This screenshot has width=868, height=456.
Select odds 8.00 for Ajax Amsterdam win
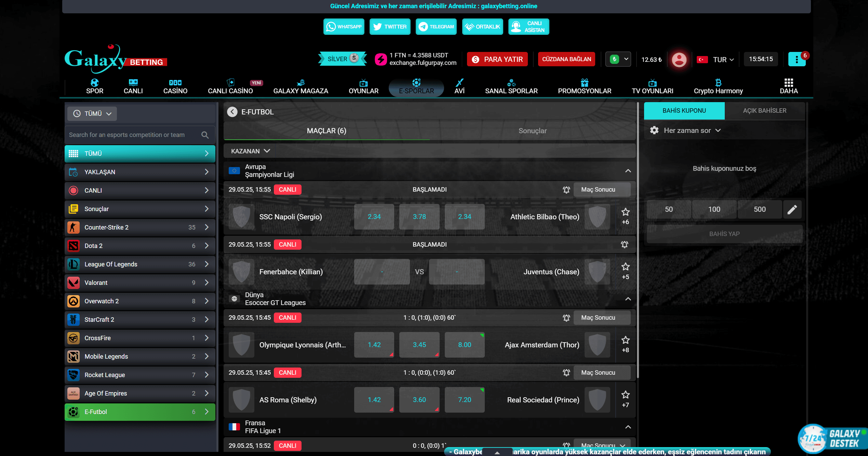(x=465, y=345)
